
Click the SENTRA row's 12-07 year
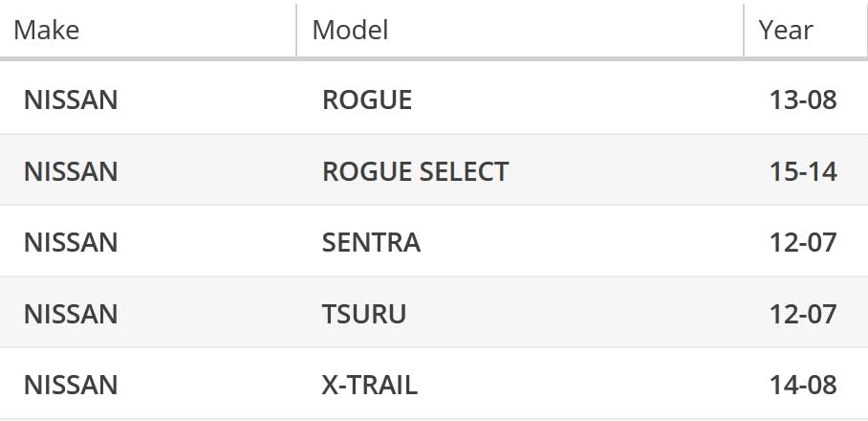803,242
